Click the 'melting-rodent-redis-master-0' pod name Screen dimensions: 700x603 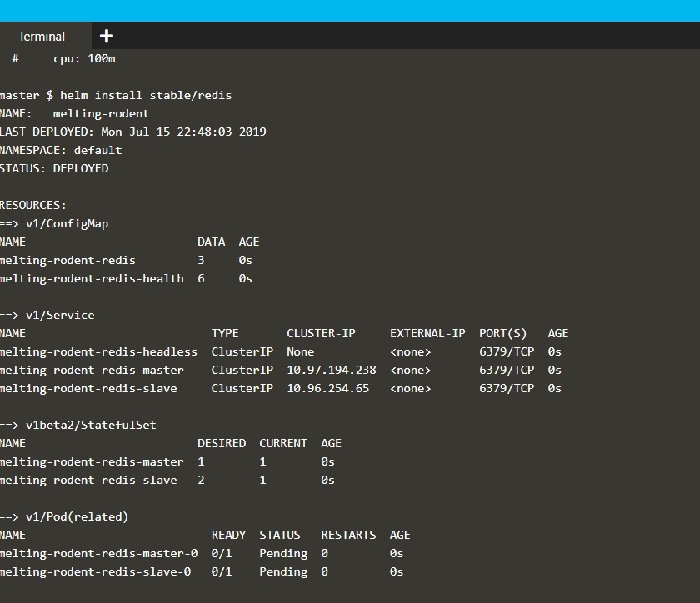click(98, 553)
